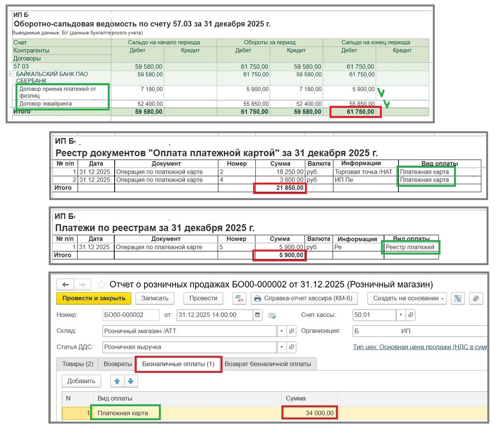Open the Возврат безналичной оплаты tab

pos(268,364)
